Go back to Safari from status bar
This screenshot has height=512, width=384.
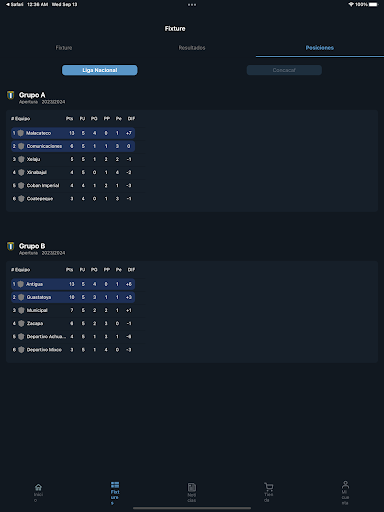point(15,4)
